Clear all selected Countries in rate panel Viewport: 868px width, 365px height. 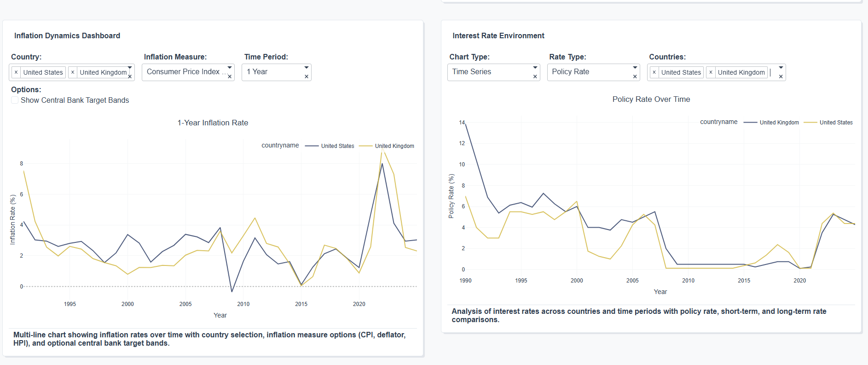point(781,77)
